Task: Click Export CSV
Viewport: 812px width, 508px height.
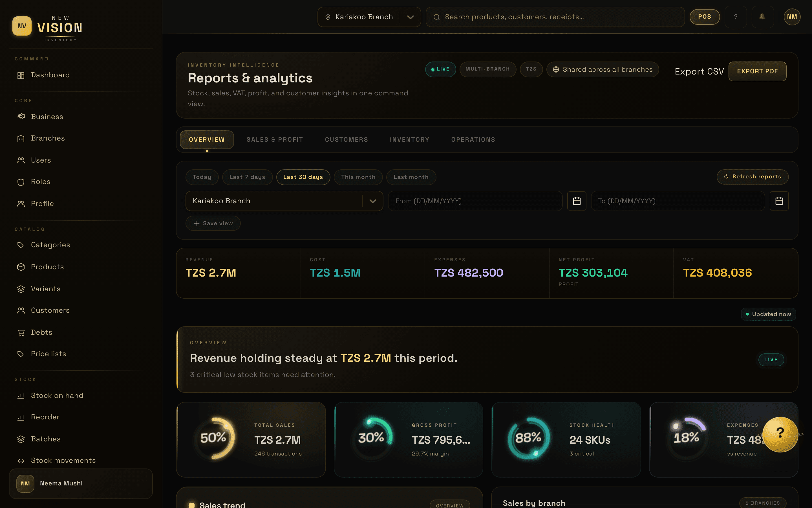Action: (699, 72)
